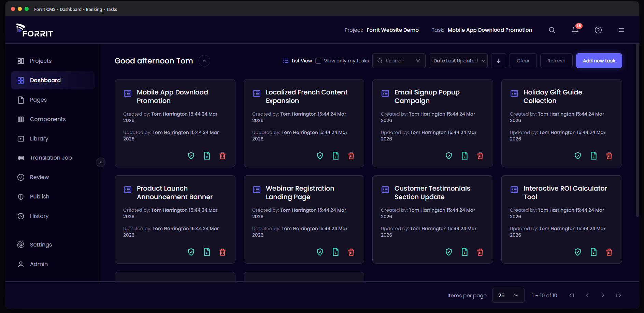644x313 pixels.
Task: Open items per page dropdown showing 25
Action: click(x=508, y=295)
